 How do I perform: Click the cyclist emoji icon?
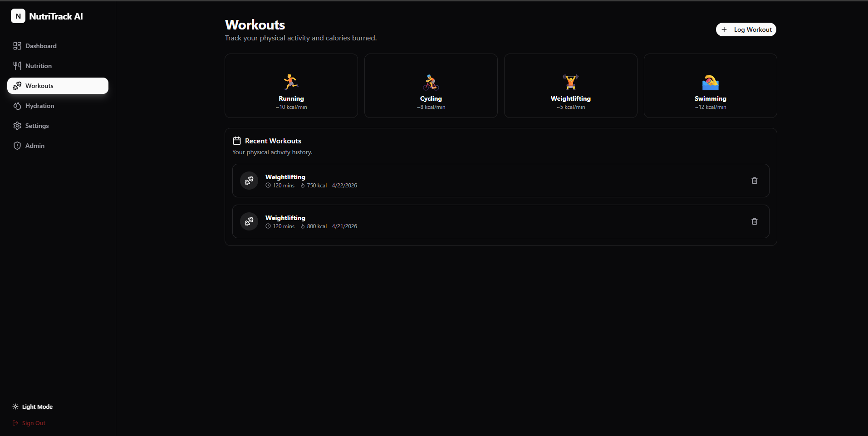[431, 82]
